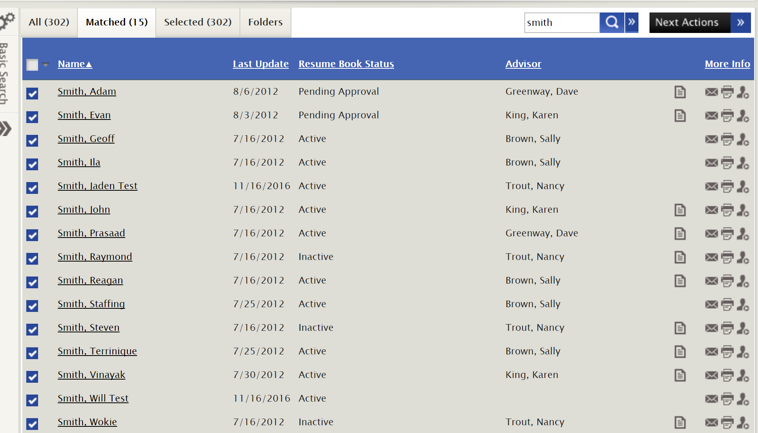This screenshot has height=433, width=758.
Task: Open Smith, Terrinique student record
Action: click(x=97, y=351)
